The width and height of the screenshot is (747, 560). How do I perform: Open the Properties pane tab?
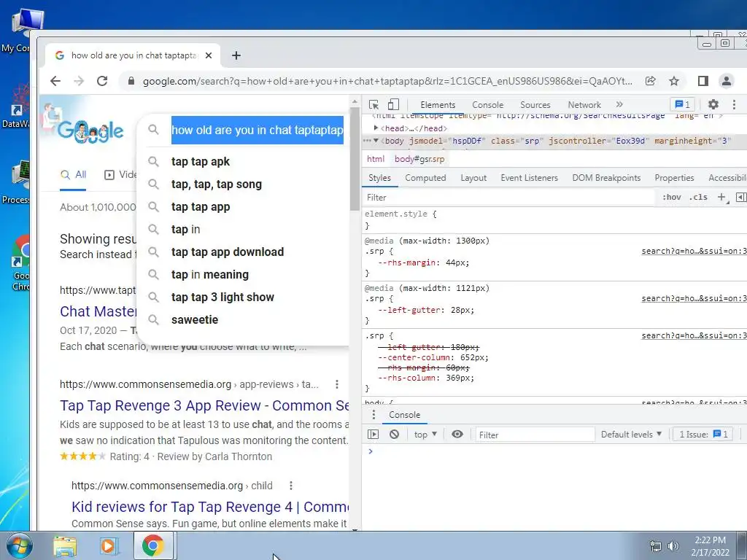[674, 178]
